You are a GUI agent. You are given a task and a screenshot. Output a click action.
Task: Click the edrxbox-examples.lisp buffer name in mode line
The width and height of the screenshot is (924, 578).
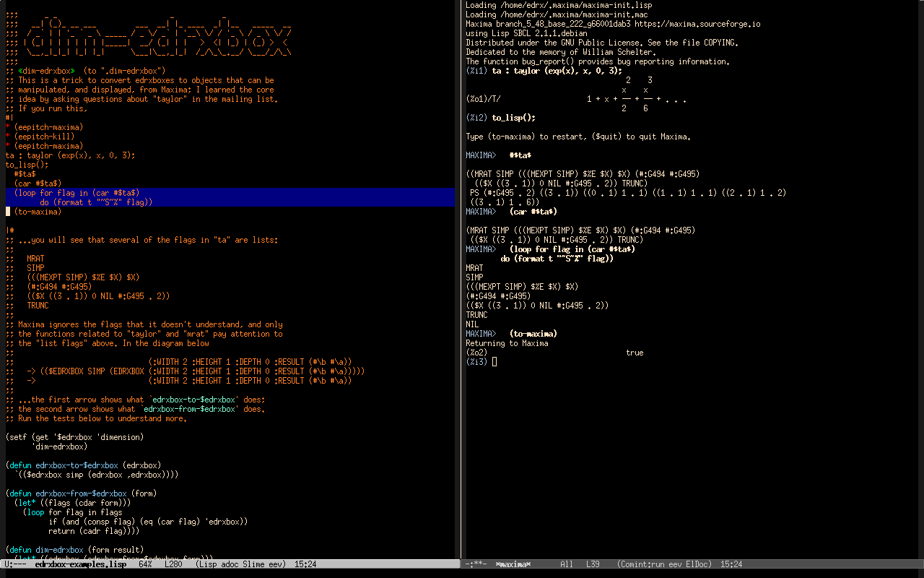[80, 564]
